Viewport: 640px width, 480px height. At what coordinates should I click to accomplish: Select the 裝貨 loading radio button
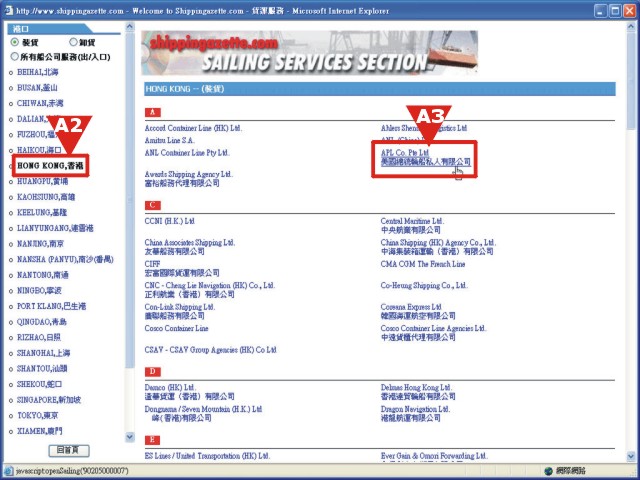click(15, 42)
